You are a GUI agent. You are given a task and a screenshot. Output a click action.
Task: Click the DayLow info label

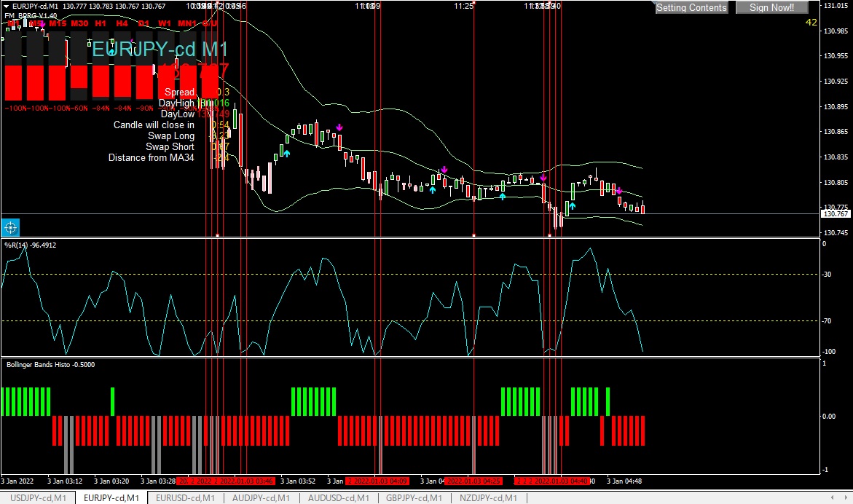point(177,114)
